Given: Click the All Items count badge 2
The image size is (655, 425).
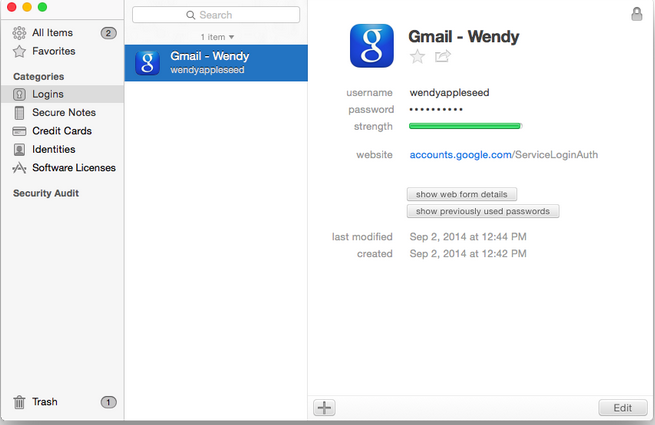Looking at the screenshot, I should pyautogui.click(x=108, y=33).
